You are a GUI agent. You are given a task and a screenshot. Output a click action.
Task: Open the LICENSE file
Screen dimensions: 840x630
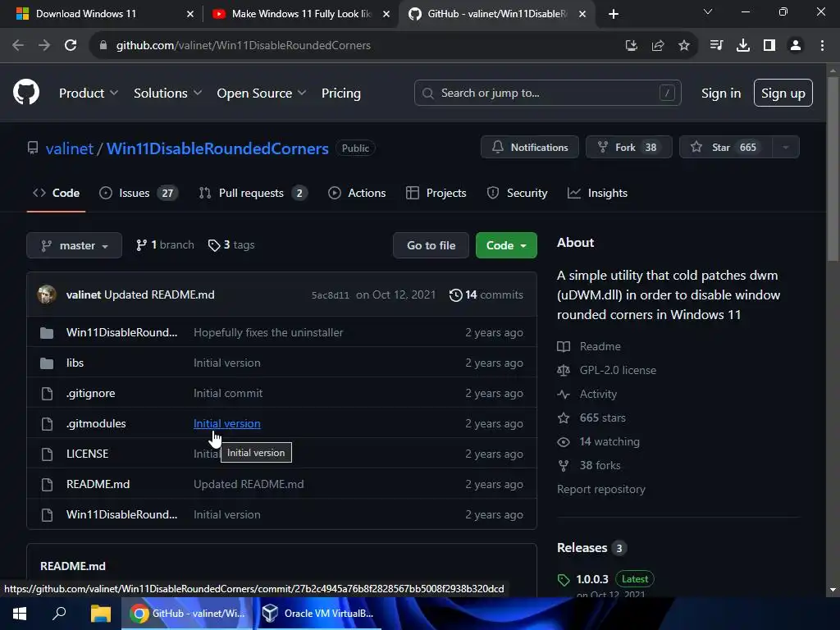[x=87, y=454]
